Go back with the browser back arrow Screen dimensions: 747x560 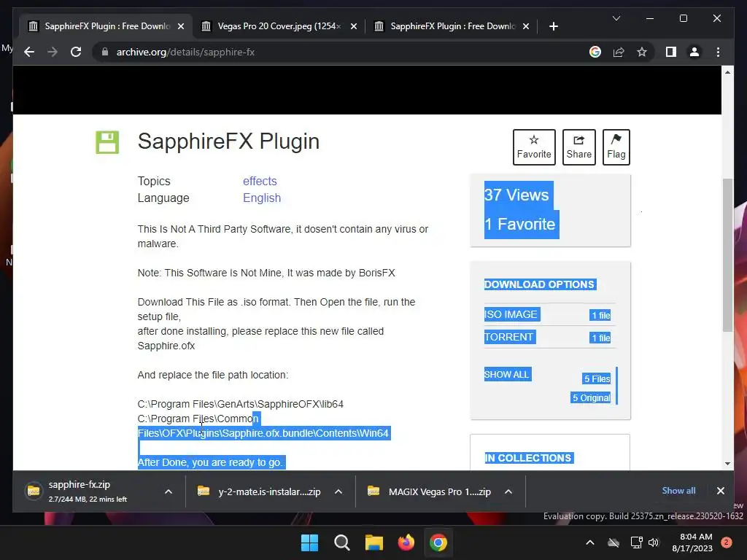[29, 52]
